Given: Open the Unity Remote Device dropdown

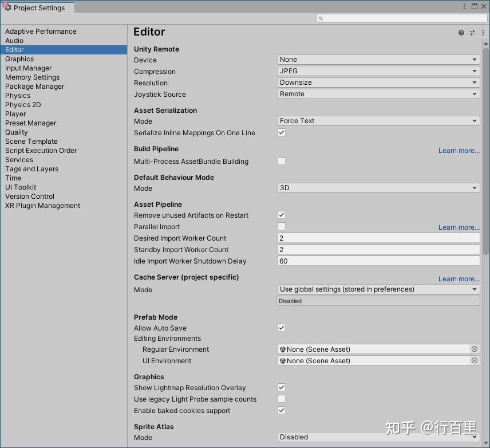Looking at the screenshot, I should click(x=378, y=59).
